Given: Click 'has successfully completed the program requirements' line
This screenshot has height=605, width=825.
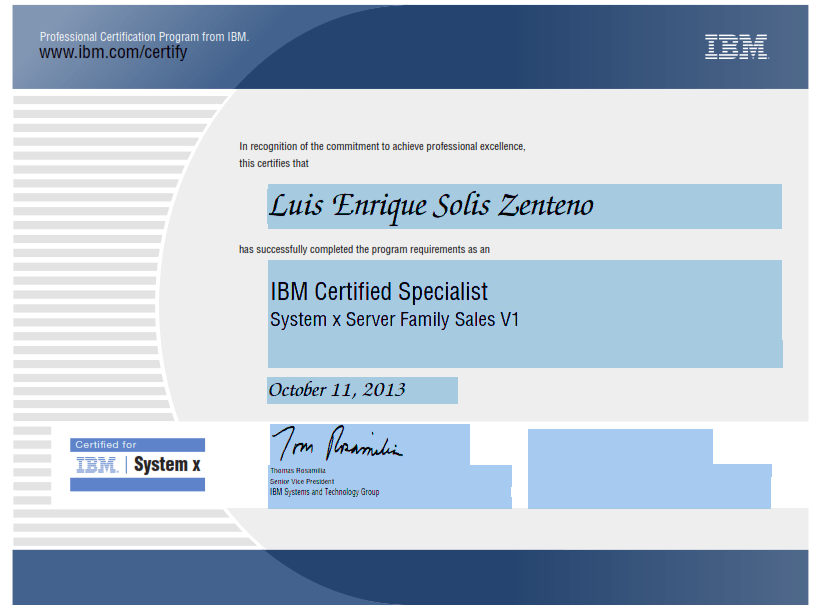Looking at the screenshot, I should point(364,249).
